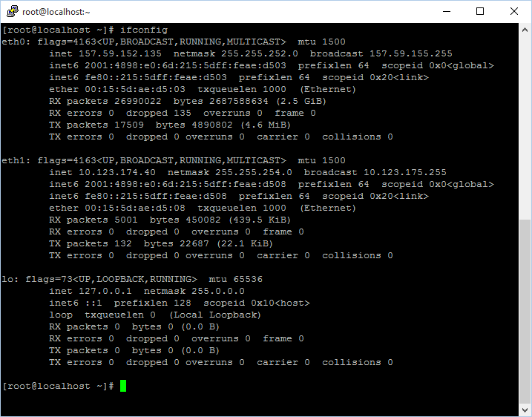The image size is (532, 417).
Task: Click broadcast address 157.59.155.255
Action: click(x=411, y=53)
